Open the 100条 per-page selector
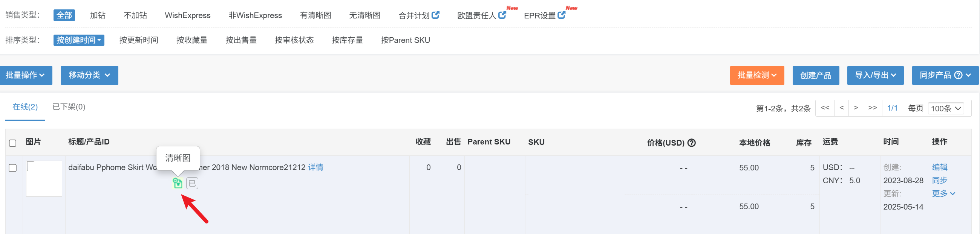 tap(946, 108)
